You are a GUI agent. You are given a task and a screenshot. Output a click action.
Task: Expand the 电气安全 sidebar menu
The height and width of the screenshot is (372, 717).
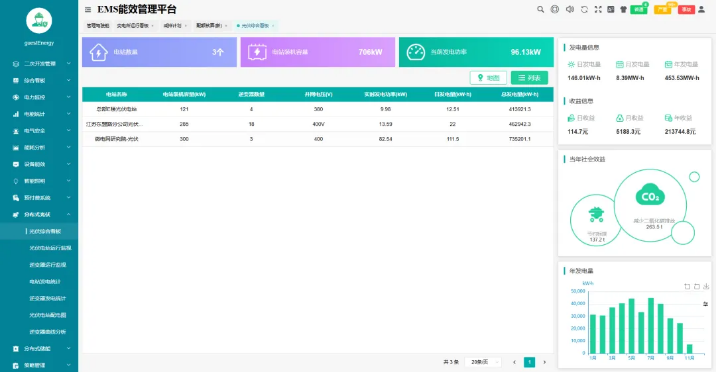[x=39, y=131]
